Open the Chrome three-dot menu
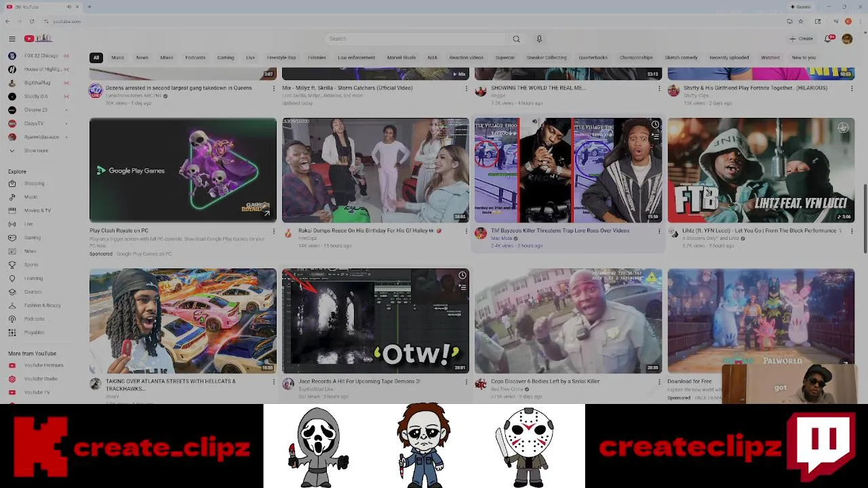Screen dimensions: 868x488 tap(859, 21)
